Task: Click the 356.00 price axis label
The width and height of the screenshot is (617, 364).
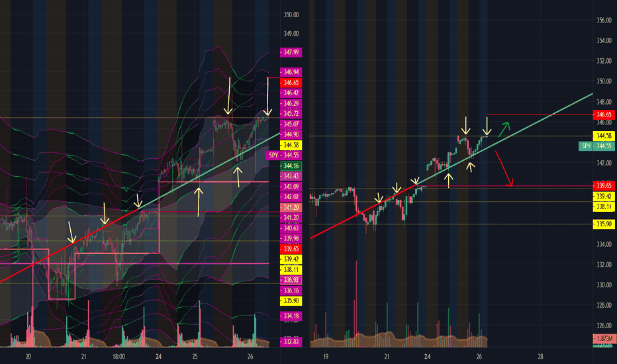Action: click(x=604, y=21)
